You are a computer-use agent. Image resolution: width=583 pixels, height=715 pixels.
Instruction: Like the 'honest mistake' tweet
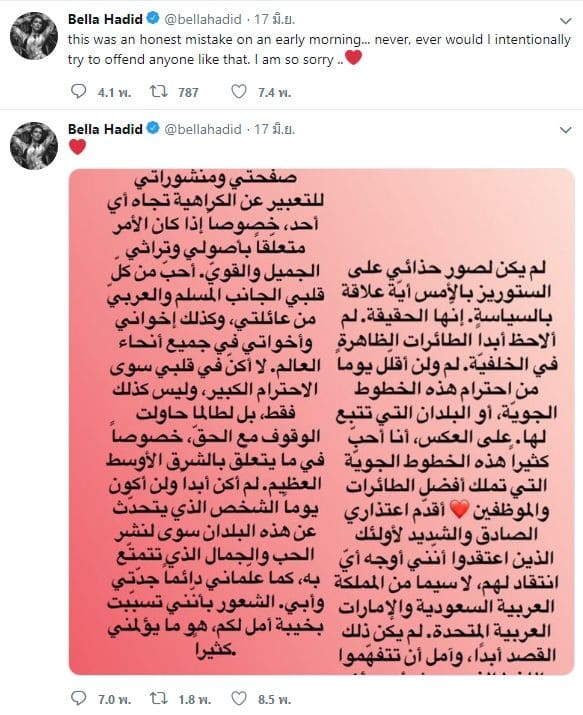point(239,92)
